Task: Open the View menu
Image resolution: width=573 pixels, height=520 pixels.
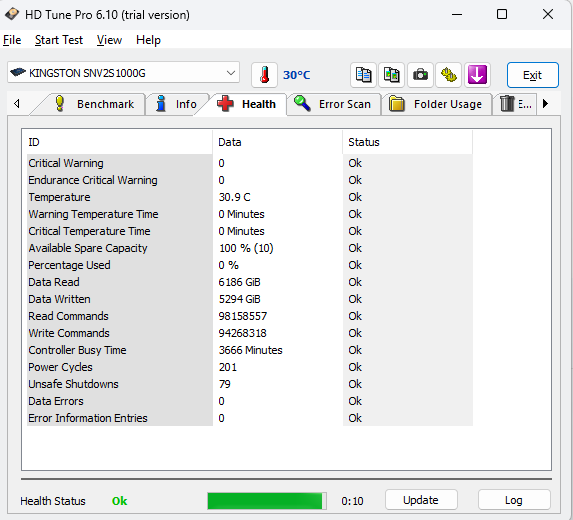Action: click(109, 40)
